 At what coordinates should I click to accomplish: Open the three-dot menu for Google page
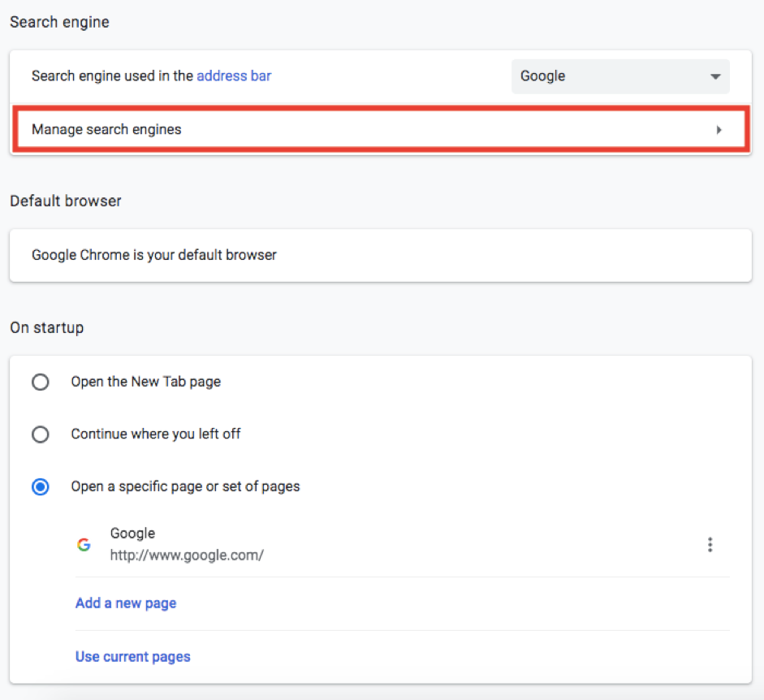pos(710,545)
